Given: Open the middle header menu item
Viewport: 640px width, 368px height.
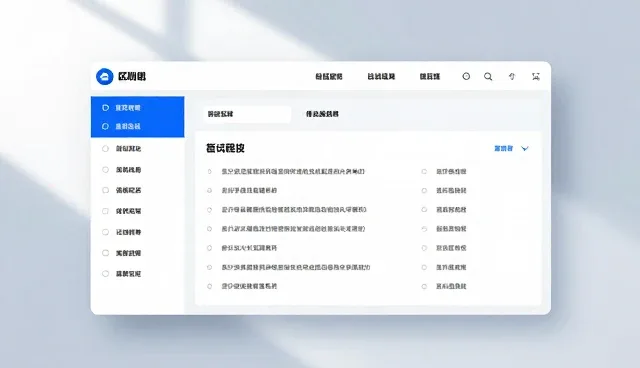Looking at the screenshot, I should [x=381, y=77].
